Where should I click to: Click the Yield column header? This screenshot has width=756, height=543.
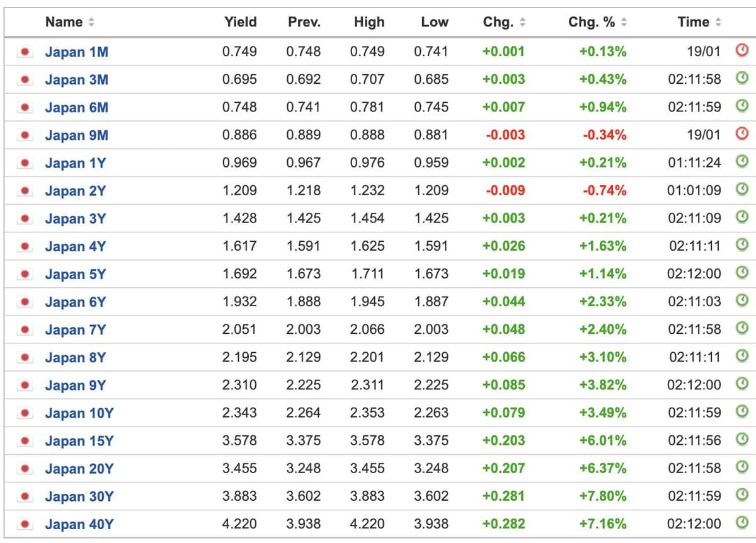(x=240, y=22)
